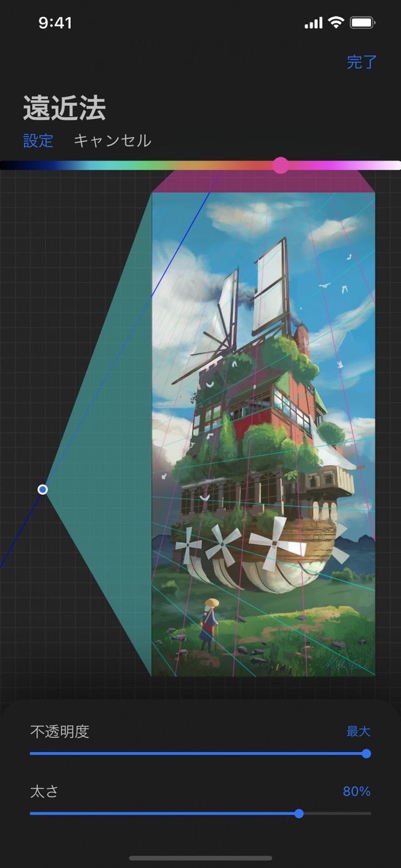
Task: Tap the 完了 button
Action: tap(362, 62)
